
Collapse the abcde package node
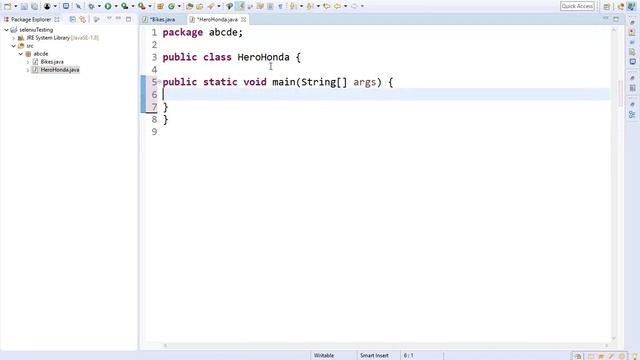click(x=21, y=53)
